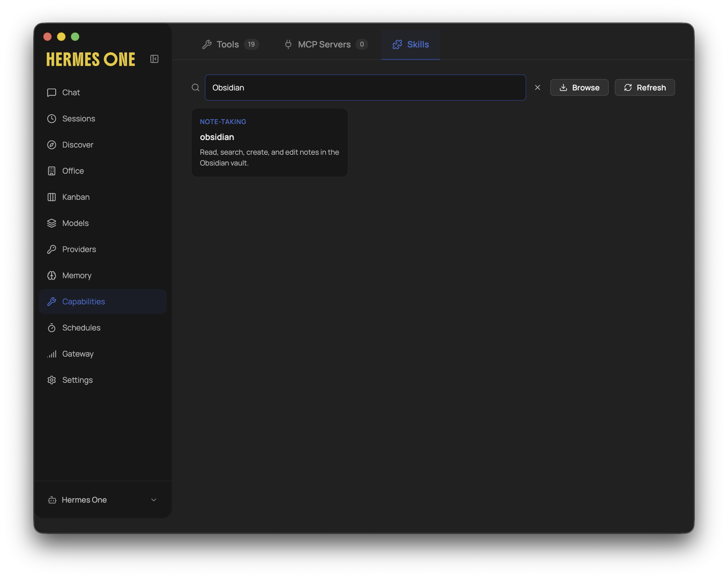Click the MCP Servers count badge 0
Image resolution: width=728 pixels, height=578 pixels.
coord(362,44)
